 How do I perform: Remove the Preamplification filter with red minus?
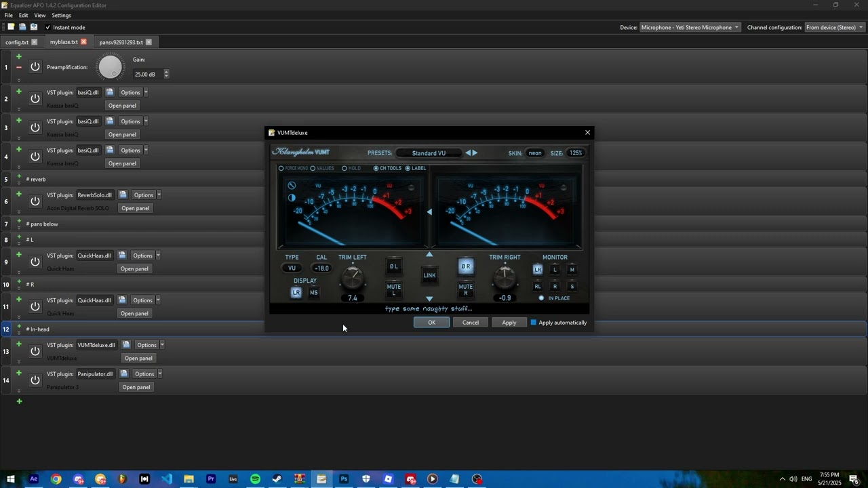[19, 67]
